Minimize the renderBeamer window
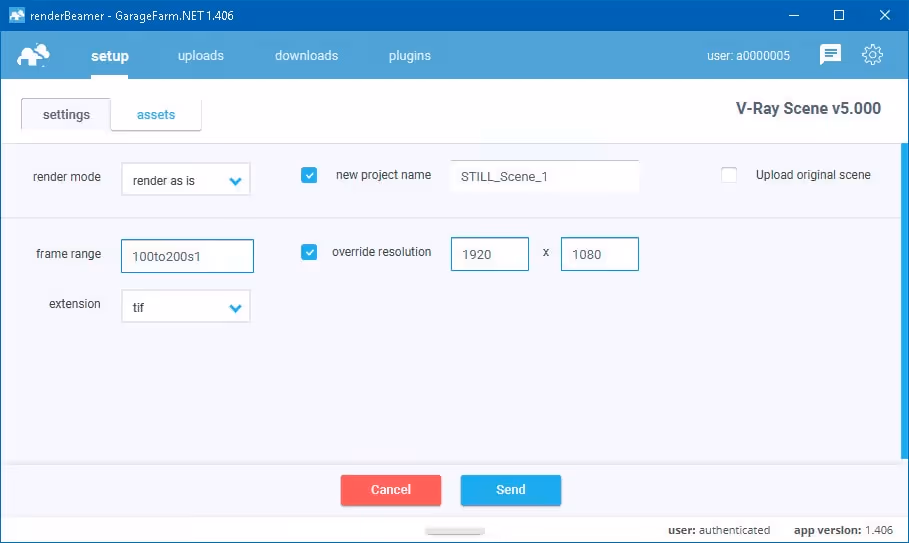909x543 pixels. tap(794, 15)
